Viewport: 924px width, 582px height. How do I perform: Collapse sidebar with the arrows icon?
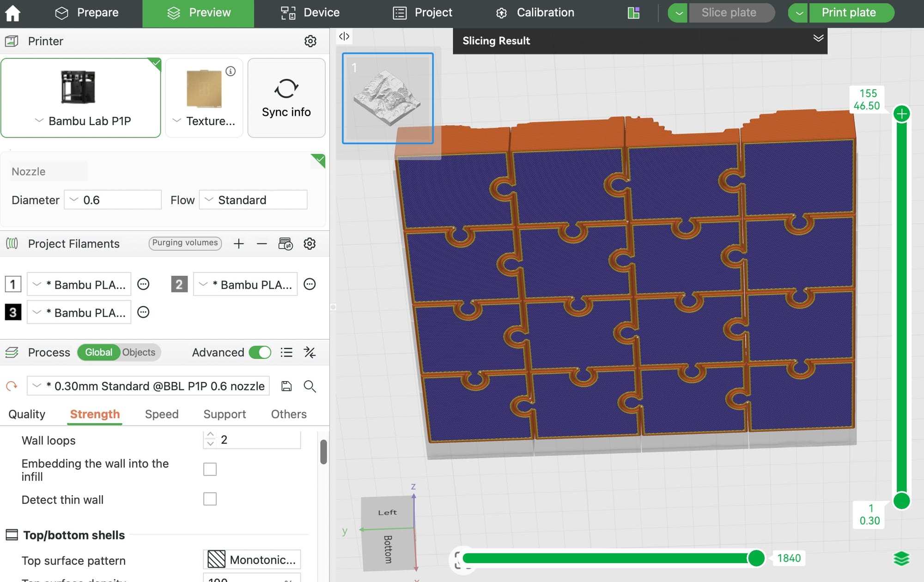point(344,36)
